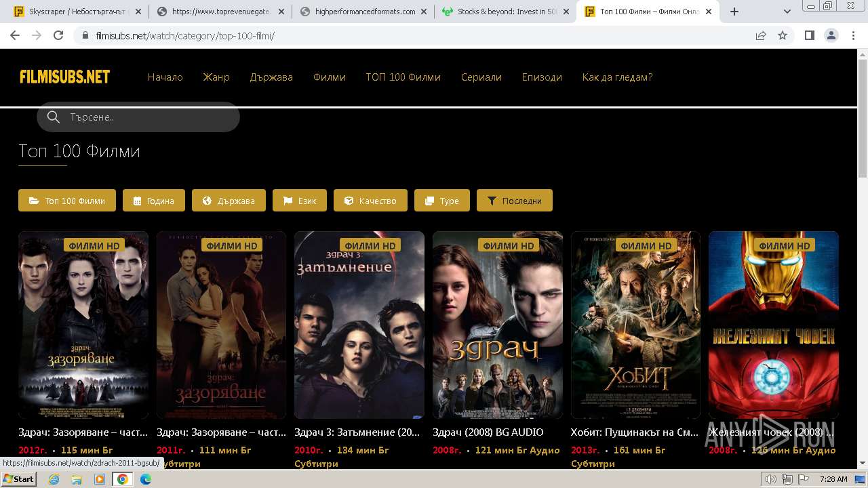Open File Explorer from taskbar
The height and width of the screenshot is (488, 868).
click(77, 479)
